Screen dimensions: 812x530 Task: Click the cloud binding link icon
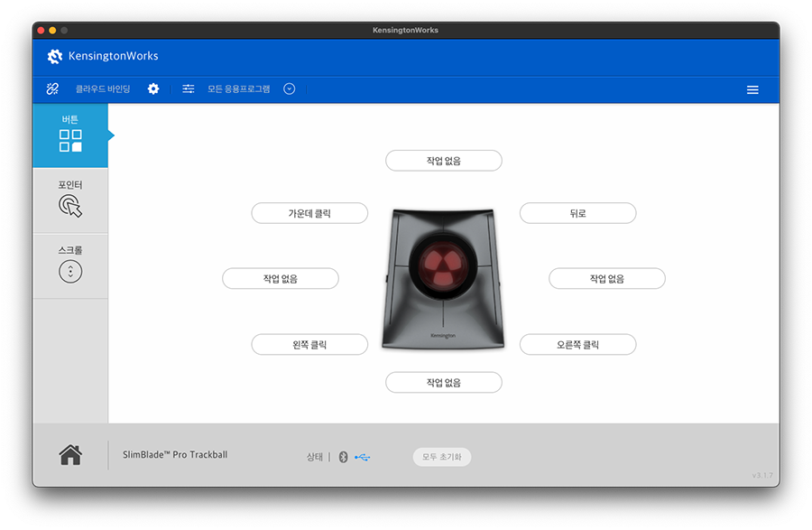coord(52,89)
